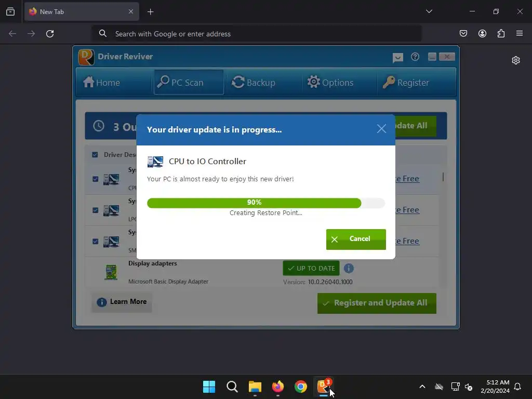The height and width of the screenshot is (399, 532).
Task: Click the Firefox taskbar icon
Action: tap(278, 387)
